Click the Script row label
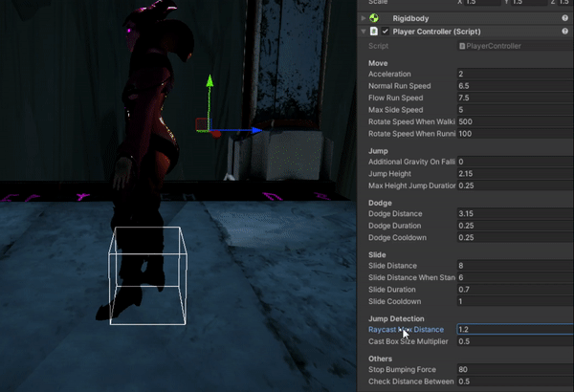The width and height of the screenshot is (574, 392). pos(378,46)
